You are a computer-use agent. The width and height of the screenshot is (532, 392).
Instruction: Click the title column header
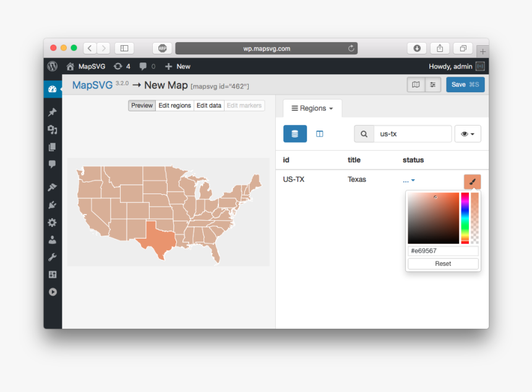point(354,160)
